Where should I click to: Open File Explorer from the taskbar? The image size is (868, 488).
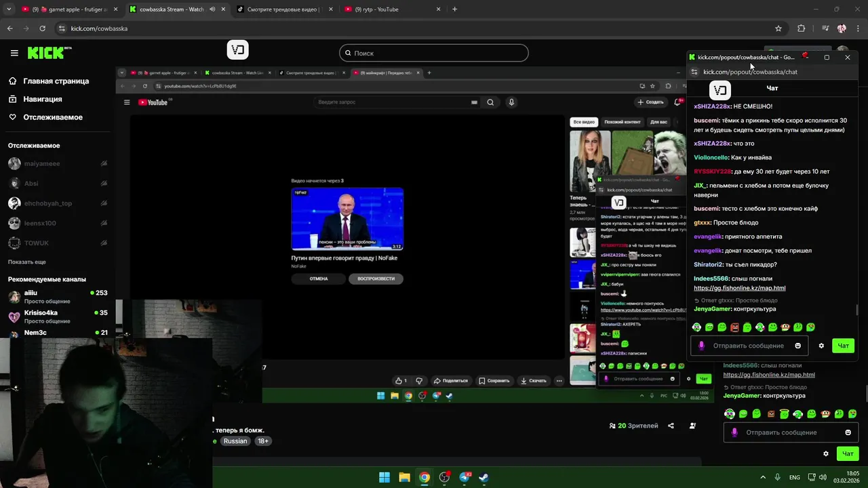[x=404, y=477]
